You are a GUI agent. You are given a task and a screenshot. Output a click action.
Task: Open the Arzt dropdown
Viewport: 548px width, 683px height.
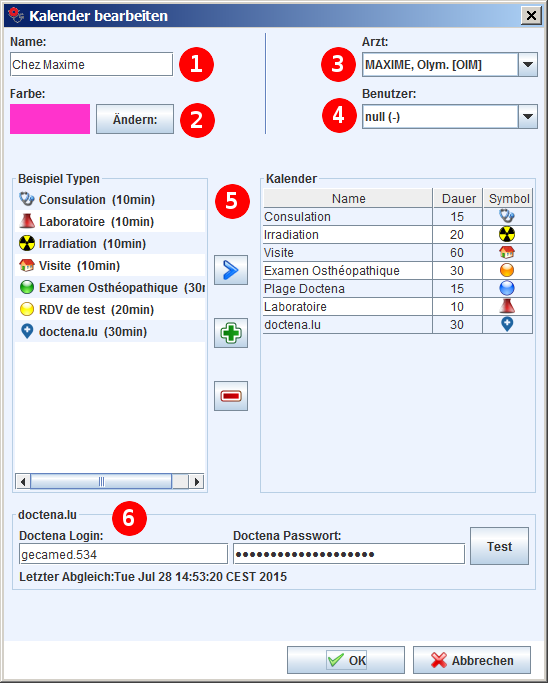click(x=528, y=64)
